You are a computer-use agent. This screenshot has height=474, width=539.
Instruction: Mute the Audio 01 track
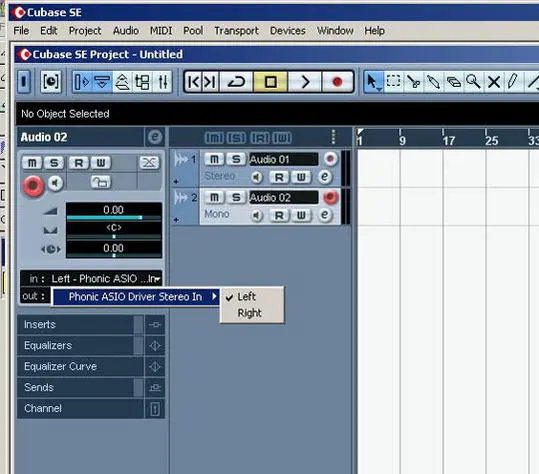click(x=214, y=159)
